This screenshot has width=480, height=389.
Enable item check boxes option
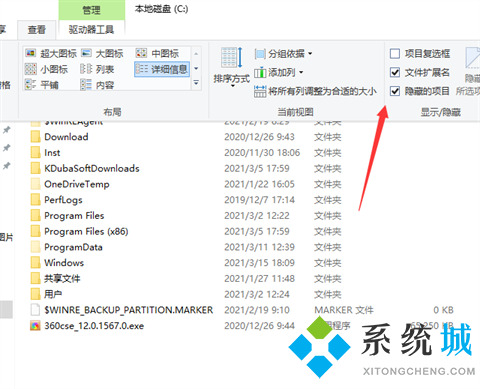tap(420, 53)
